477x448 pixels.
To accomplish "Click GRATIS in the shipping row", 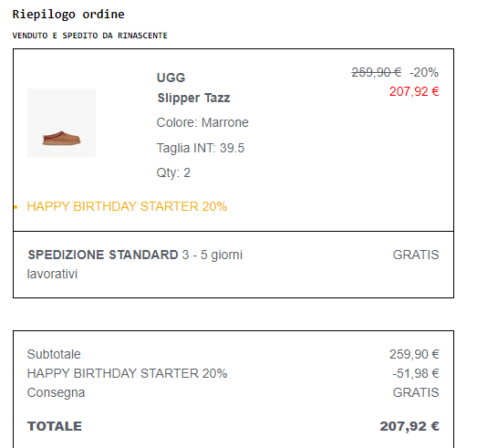I will point(416,255).
